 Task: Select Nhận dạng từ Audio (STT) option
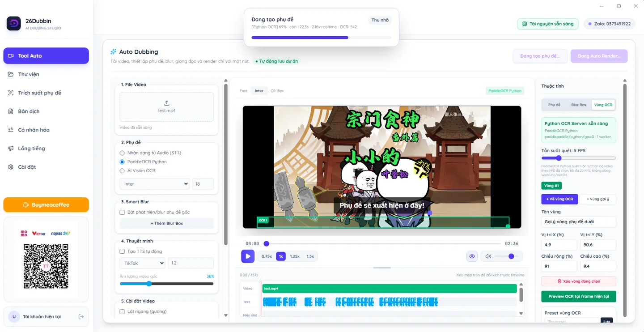122,153
